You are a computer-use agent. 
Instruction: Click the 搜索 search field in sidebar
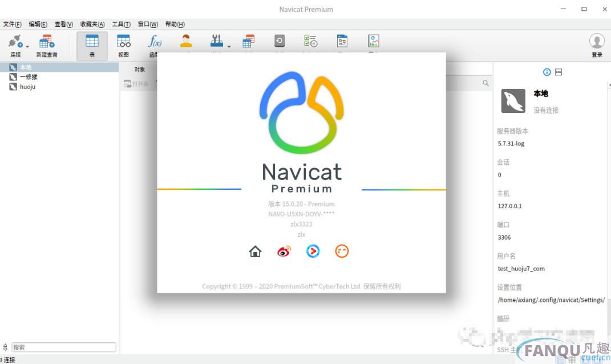64,347
